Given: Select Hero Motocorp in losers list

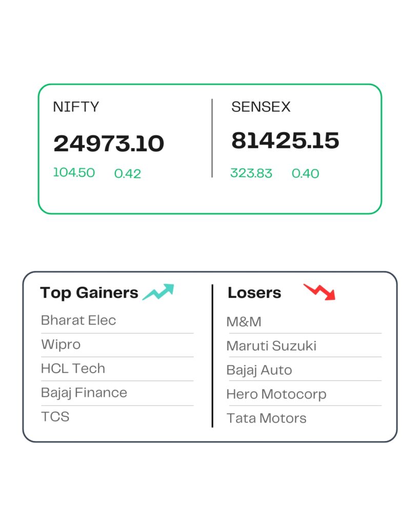Looking at the screenshot, I should click(x=276, y=394).
